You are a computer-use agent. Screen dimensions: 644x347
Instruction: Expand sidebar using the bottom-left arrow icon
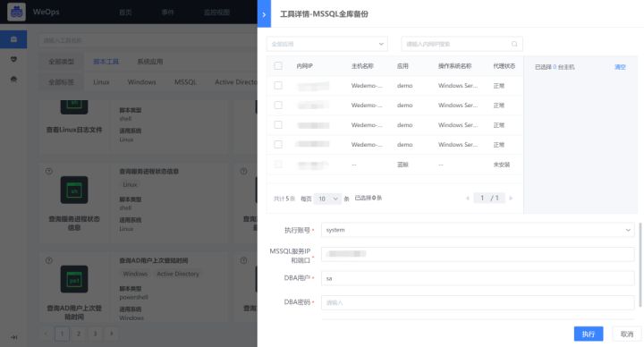pos(13,337)
